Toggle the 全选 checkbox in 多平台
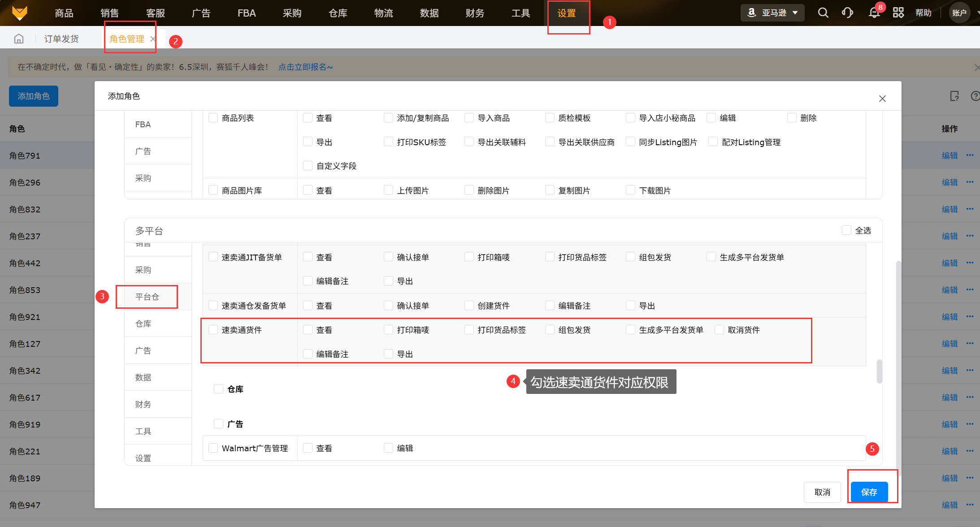Screen dimensions: 980x527 tap(846, 230)
